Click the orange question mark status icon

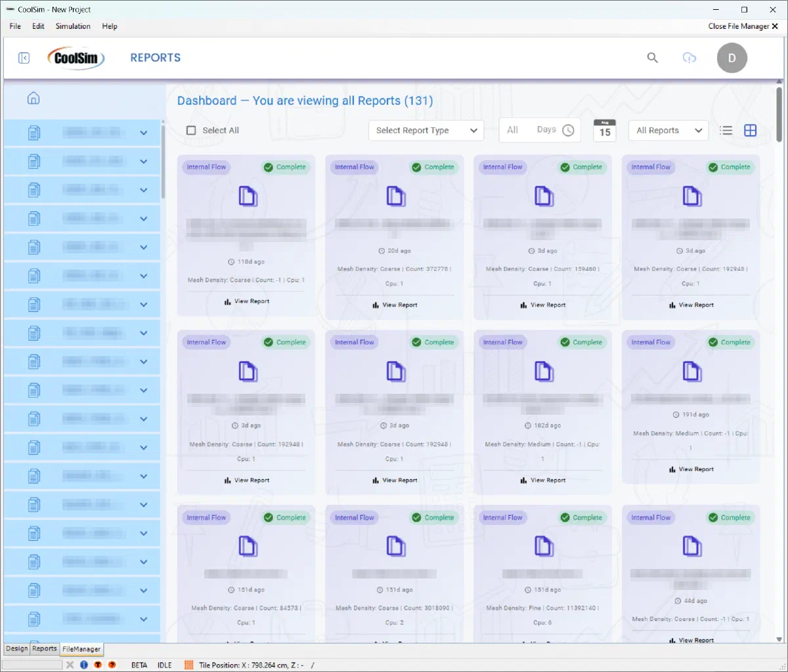pos(112,665)
